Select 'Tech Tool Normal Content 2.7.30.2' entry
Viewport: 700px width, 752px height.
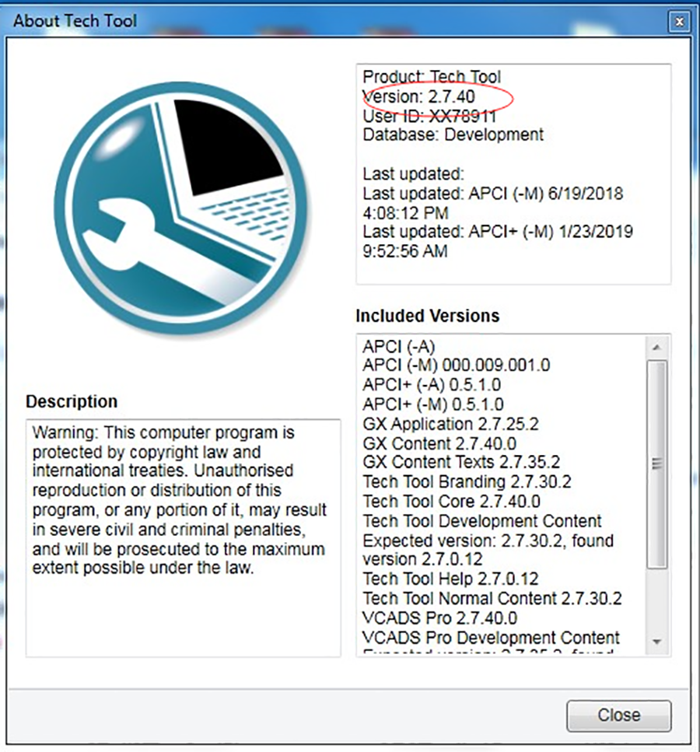pos(492,599)
